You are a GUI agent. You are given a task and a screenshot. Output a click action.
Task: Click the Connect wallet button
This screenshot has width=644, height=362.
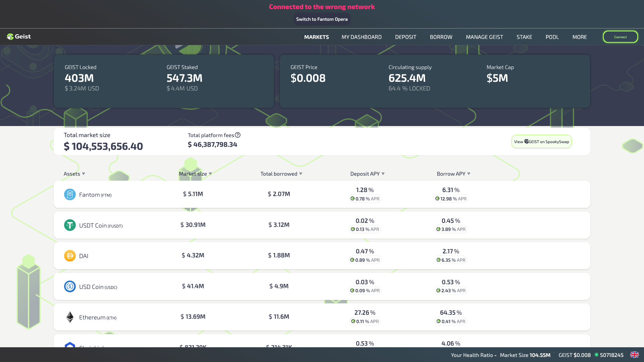[620, 37]
